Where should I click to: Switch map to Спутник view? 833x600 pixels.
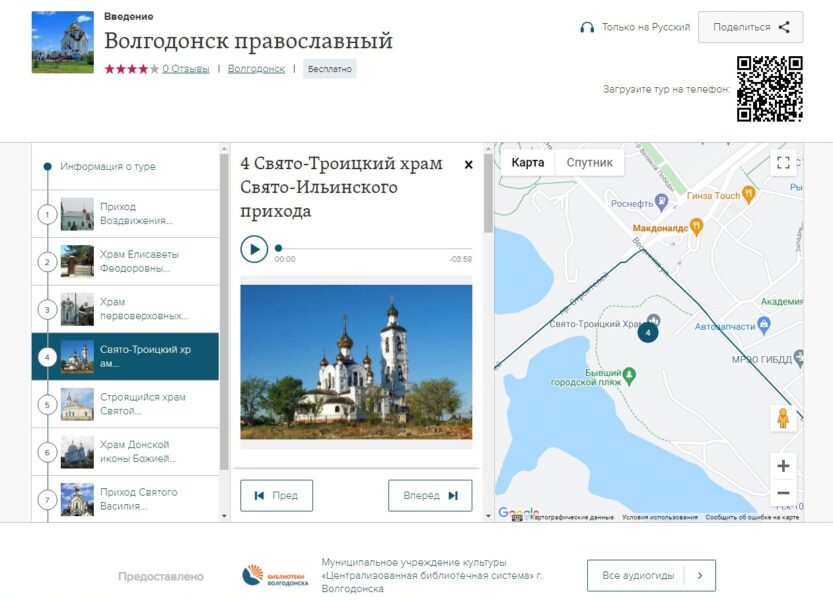pos(590,163)
